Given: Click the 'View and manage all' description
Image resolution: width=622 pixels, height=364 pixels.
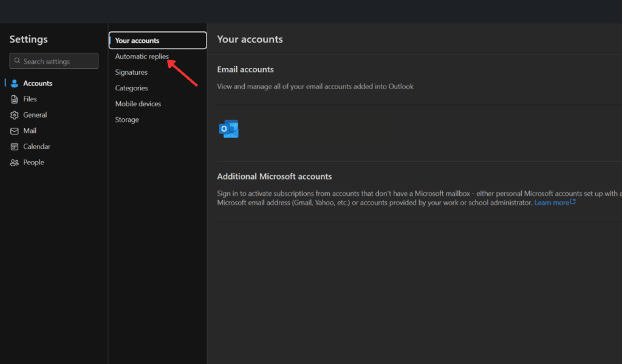Looking at the screenshot, I should tap(315, 86).
